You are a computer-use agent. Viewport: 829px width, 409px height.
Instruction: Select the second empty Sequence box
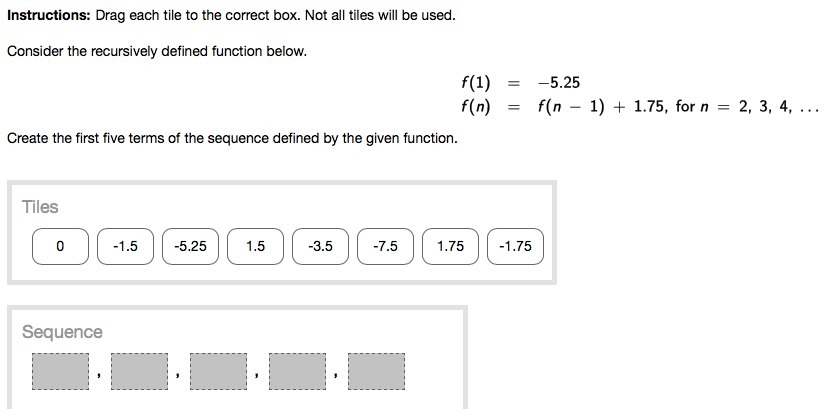[140, 371]
